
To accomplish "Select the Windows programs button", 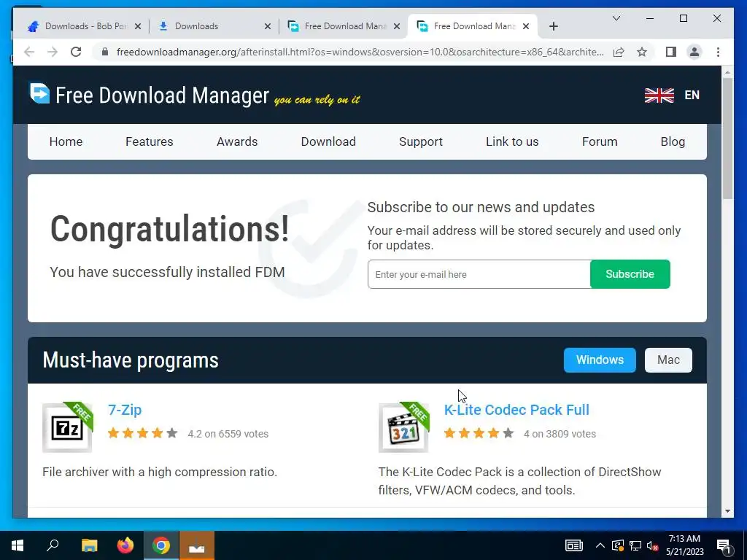I will click(x=600, y=360).
